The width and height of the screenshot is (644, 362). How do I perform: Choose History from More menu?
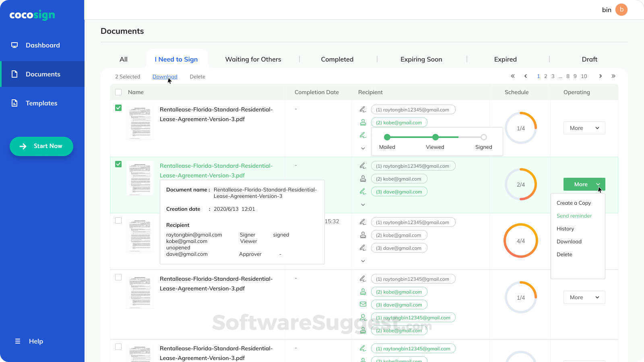(565, 228)
